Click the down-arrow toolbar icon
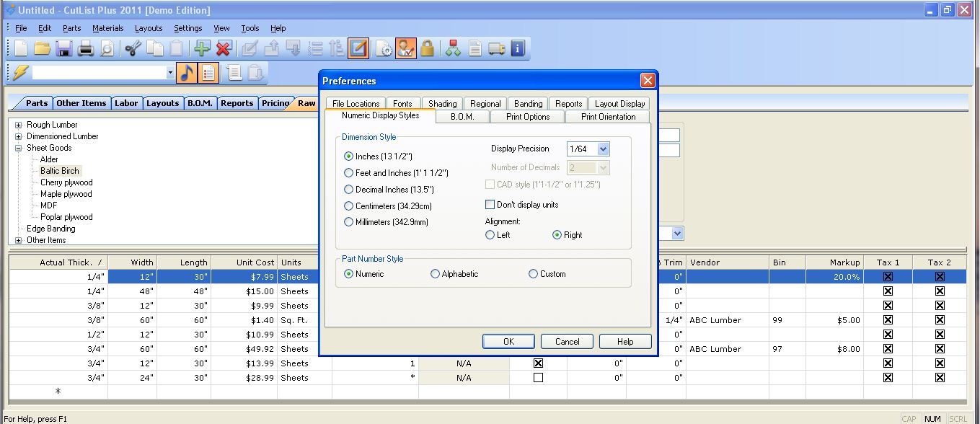The width and height of the screenshot is (980, 424). click(x=293, y=48)
